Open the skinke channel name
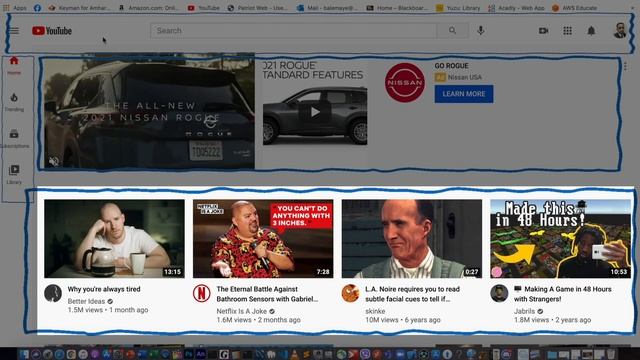Image resolution: width=640 pixels, height=360 pixels. 375,311
